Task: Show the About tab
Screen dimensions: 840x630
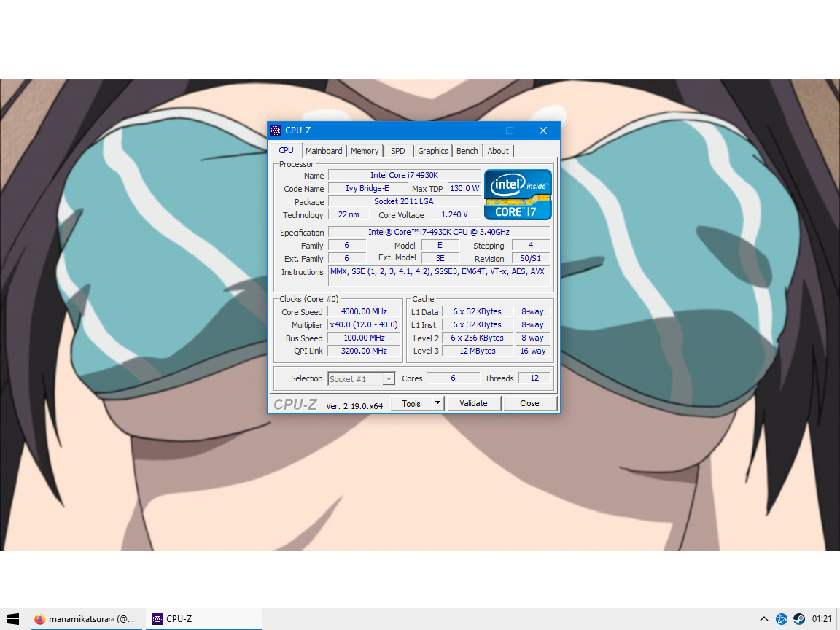Action: click(x=498, y=151)
